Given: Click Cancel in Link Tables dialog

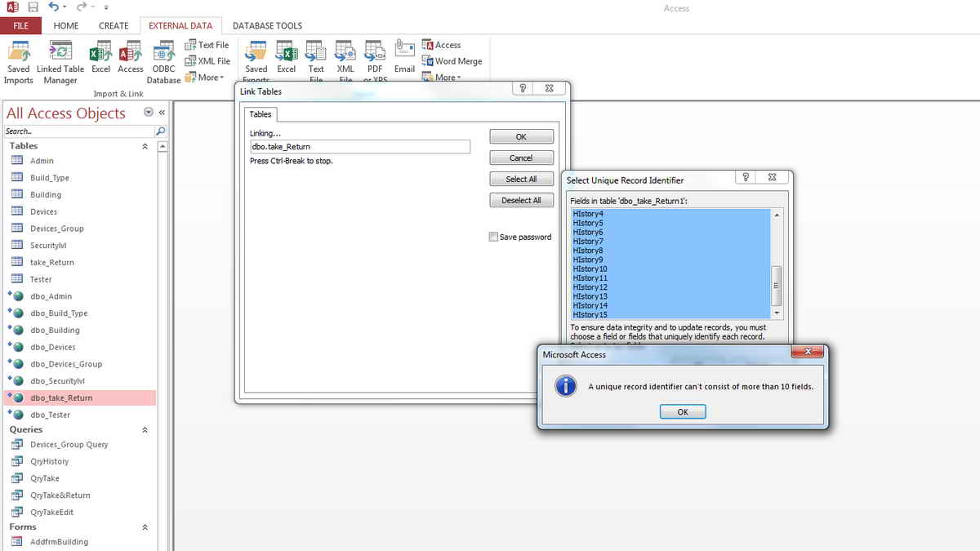Looking at the screenshot, I should click(x=521, y=158).
